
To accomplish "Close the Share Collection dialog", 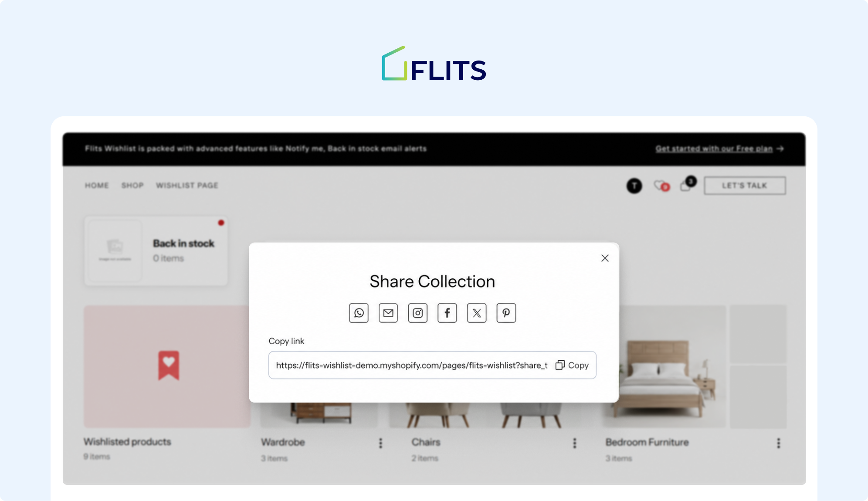I will pos(605,258).
